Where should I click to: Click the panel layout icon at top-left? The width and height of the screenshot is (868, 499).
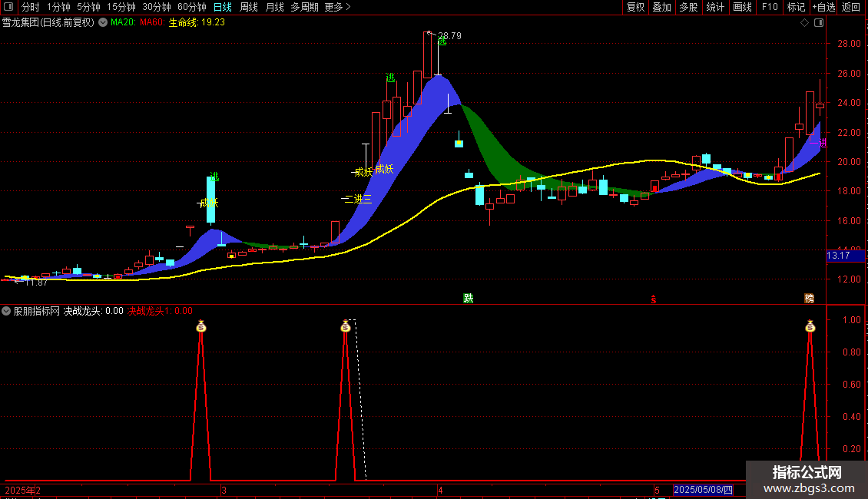(x=8, y=7)
